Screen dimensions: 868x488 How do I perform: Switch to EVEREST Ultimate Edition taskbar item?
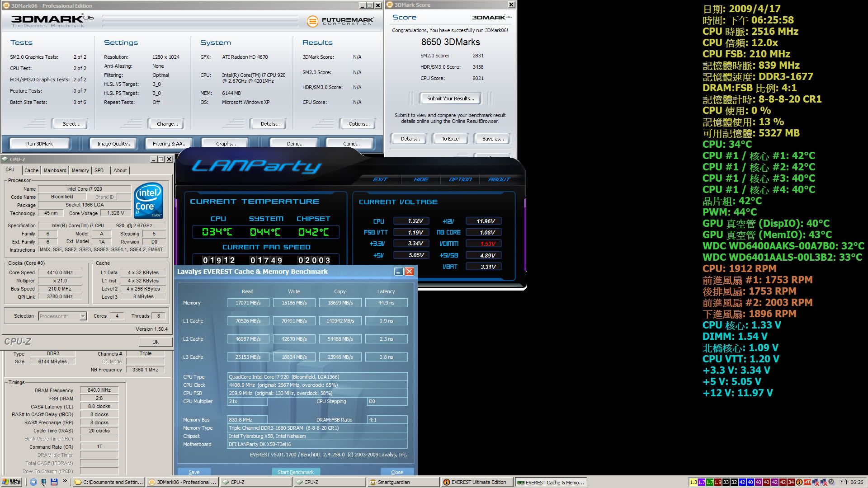(477, 482)
